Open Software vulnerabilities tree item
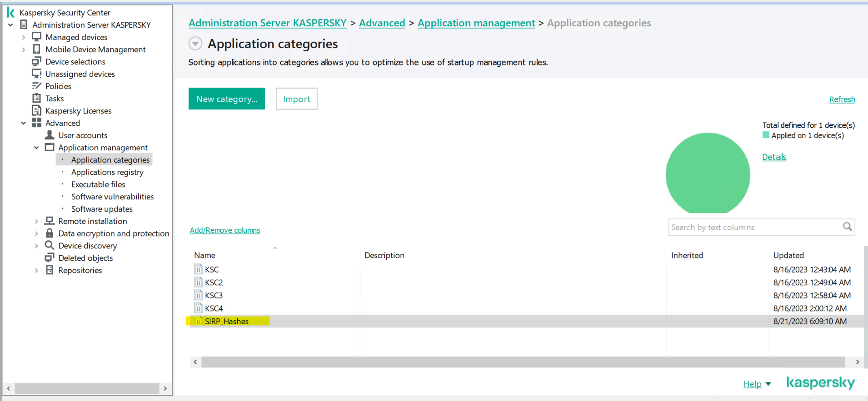 [112, 197]
